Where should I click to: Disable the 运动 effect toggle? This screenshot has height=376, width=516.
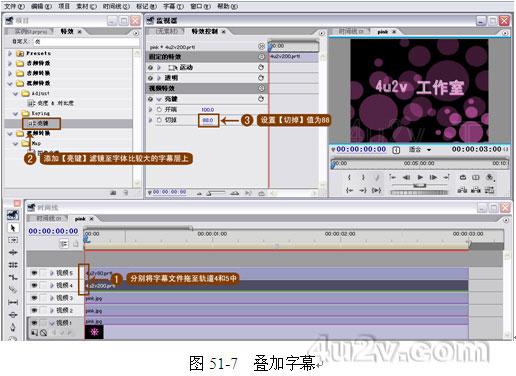[151, 68]
